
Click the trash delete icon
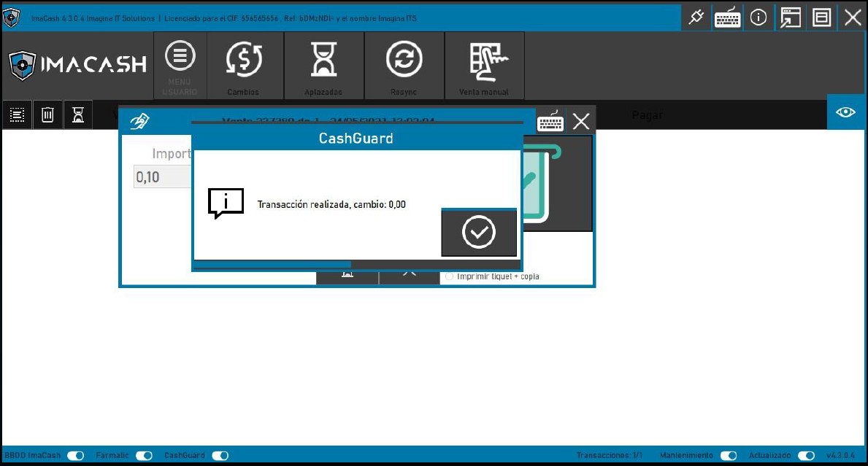tap(47, 115)
